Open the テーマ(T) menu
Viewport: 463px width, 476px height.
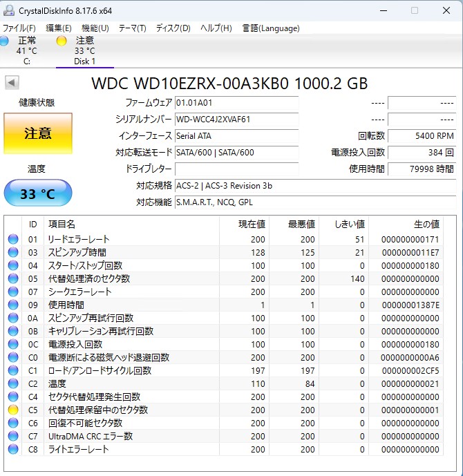coord(133,28)
